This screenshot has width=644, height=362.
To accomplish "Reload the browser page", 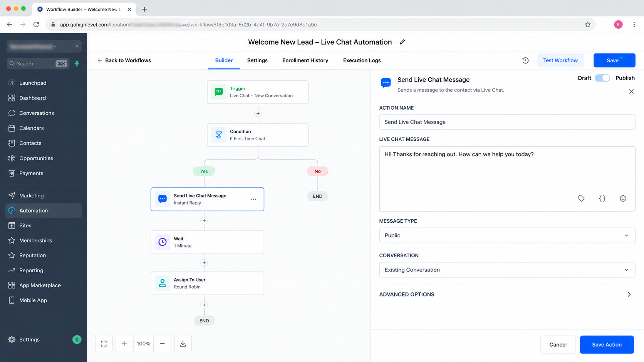I will [36, 25].
